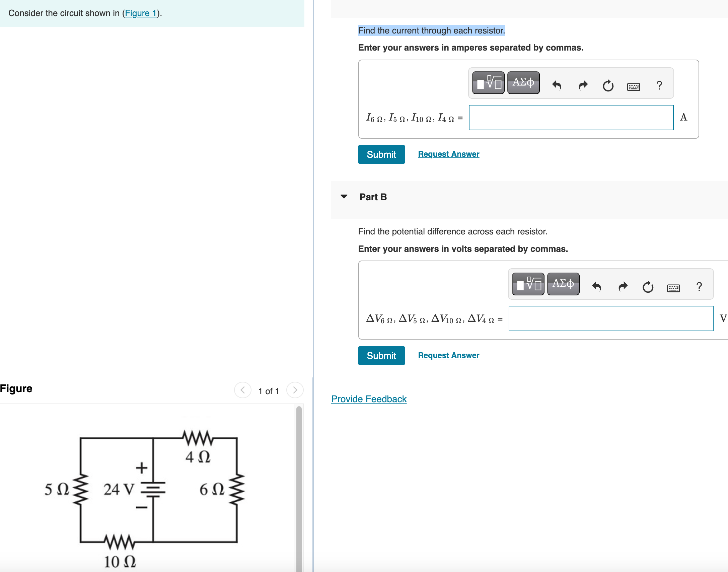Open the equation template menu in Part A
This screenshot has width=728, height=572.
click(488, 83)
